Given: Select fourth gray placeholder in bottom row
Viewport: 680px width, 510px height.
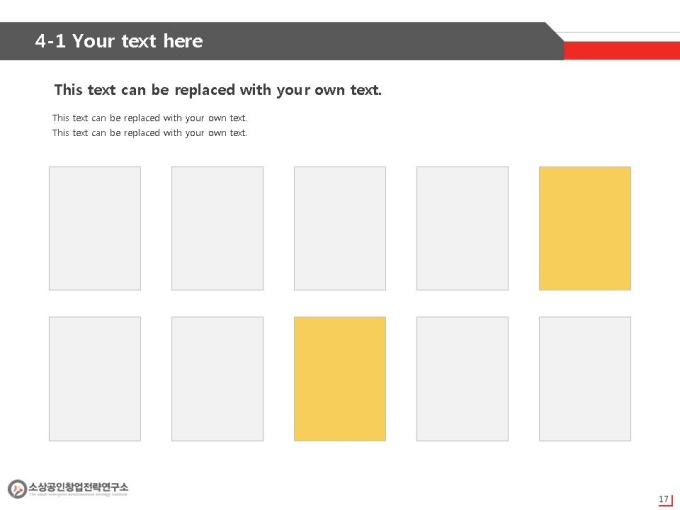Looking at the screenshot, I should coord(462,379).
